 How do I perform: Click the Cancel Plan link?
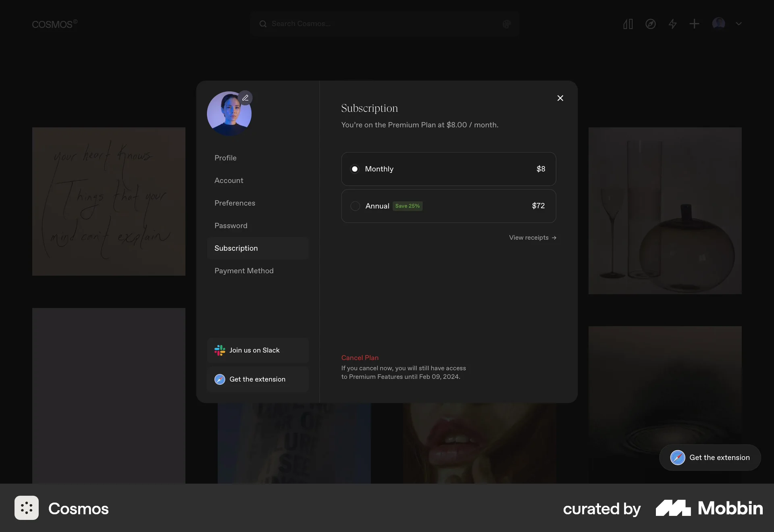[x=360, y=357]
